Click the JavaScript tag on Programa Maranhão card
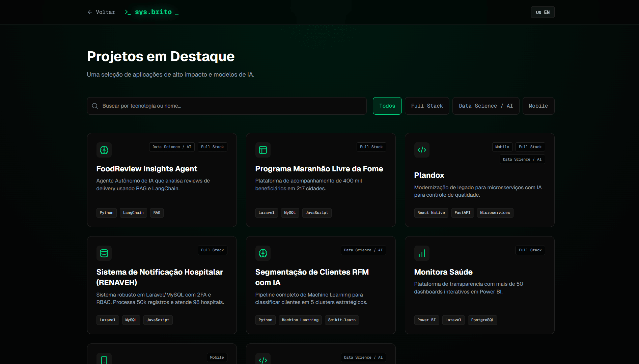The image size is (639, 364). point(317,213)
